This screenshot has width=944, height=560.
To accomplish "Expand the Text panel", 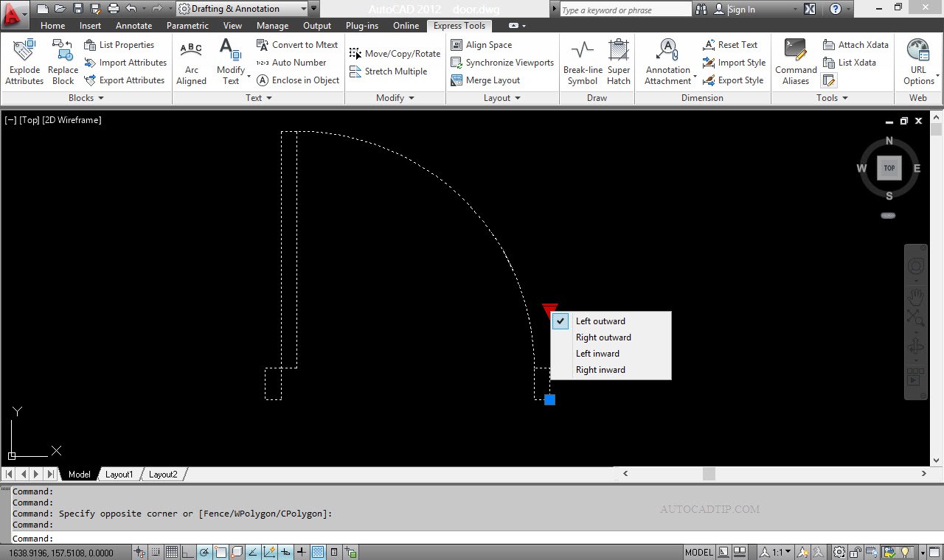I will tap(258, 98).
